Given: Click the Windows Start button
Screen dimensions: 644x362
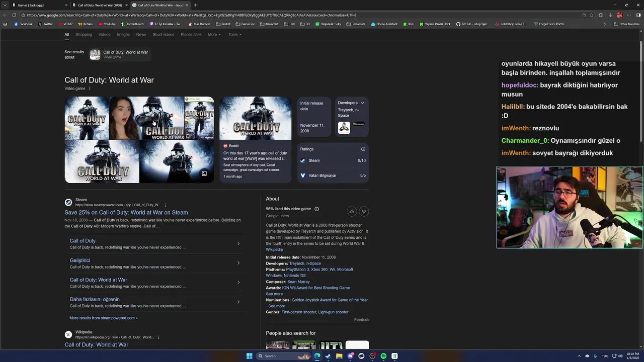Looking at the screenshot, I should tap(249, 356).
